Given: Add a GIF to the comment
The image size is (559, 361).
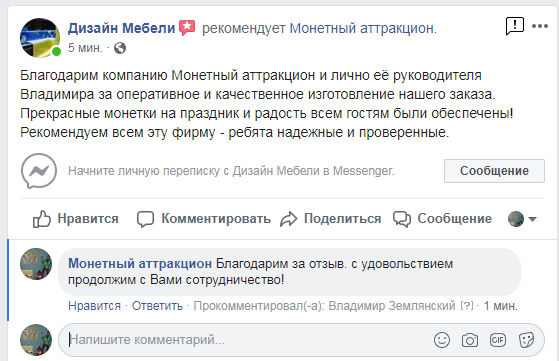Looking at the screenshot, I should [x=498, y=340].
